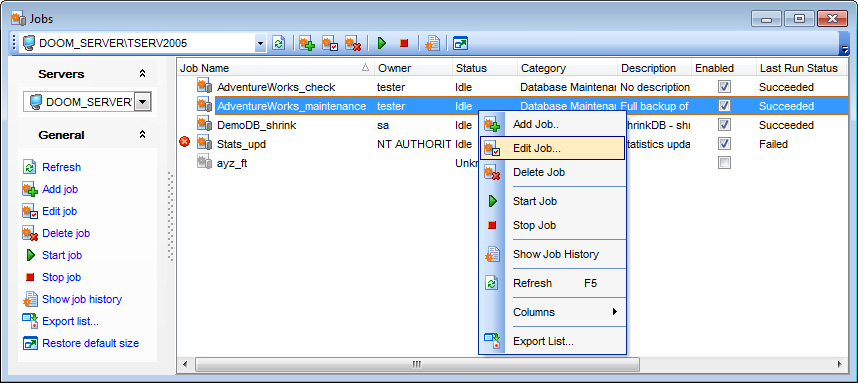
Task: Click the Owner column header
Action: (x=414, y=68)
